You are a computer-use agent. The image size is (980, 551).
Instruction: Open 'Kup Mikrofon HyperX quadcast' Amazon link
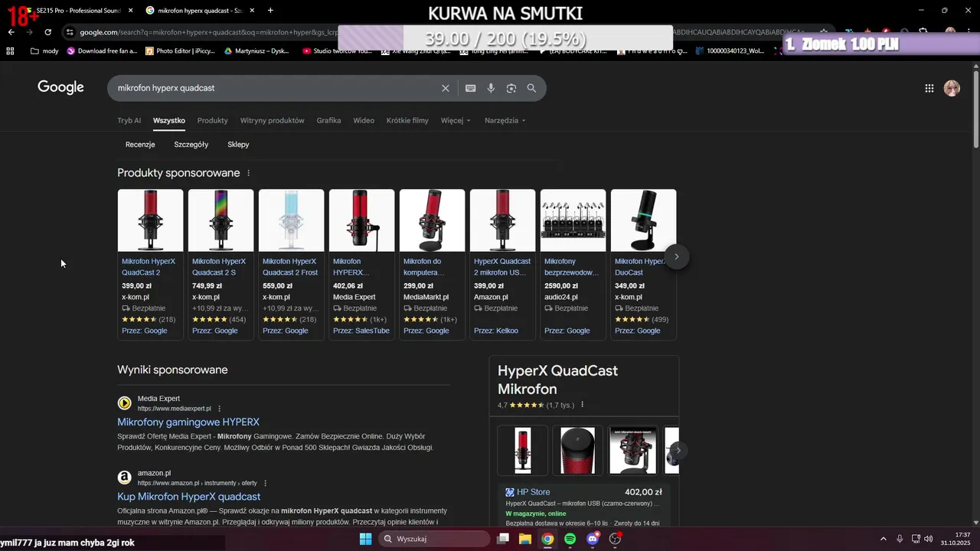tap(189, 497)
